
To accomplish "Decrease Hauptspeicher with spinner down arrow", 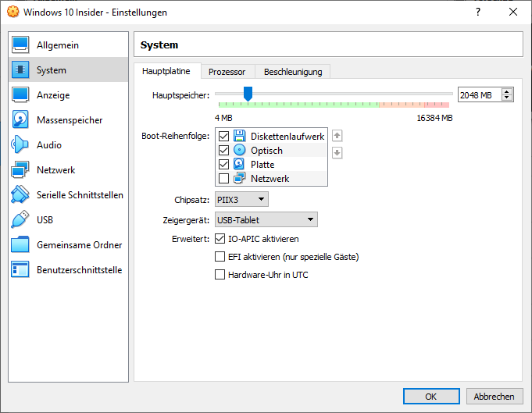I will tap(507, 98).
